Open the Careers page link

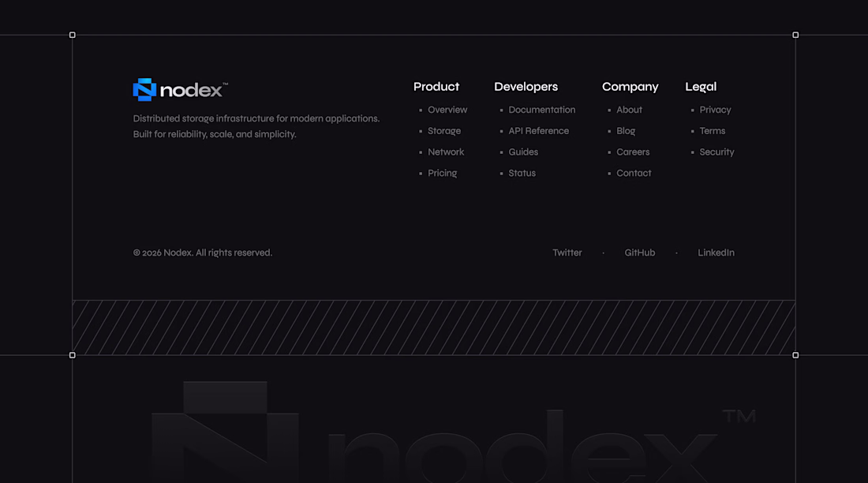click(633, 152)
